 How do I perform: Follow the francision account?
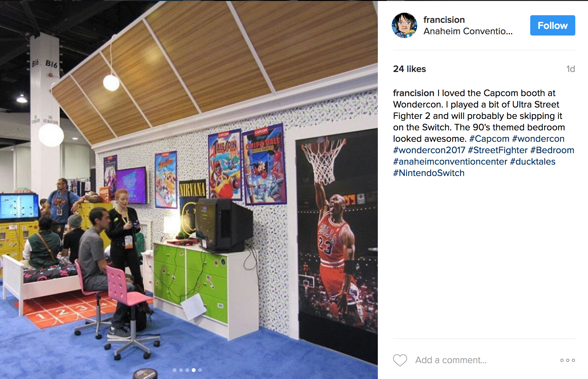552,25
